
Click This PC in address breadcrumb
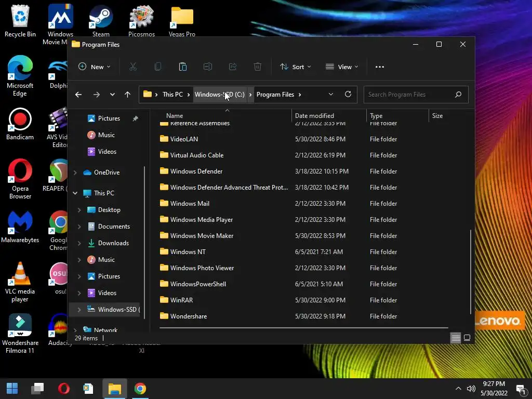(172, 95)
